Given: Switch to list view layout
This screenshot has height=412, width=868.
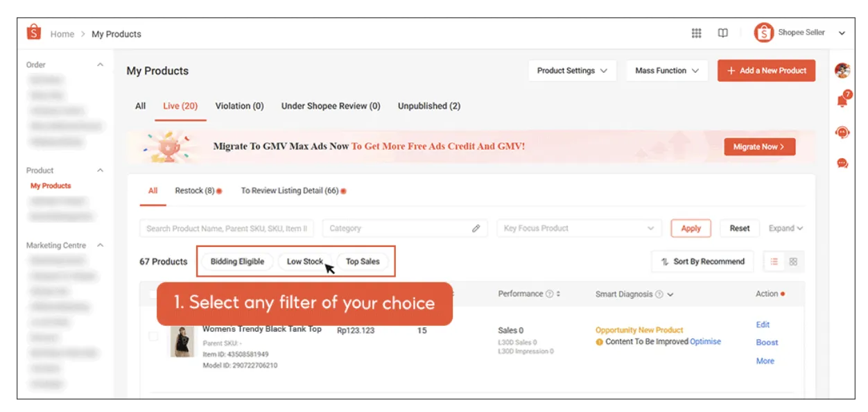Looking at the screenshot, I should [x=774, y=261].
